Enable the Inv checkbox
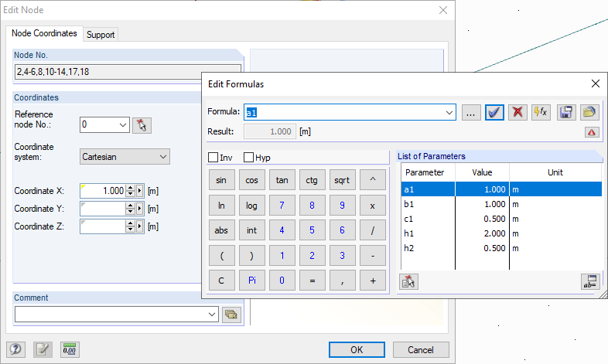The width and height of the screenshot is (608, 364). click(213, 158)
